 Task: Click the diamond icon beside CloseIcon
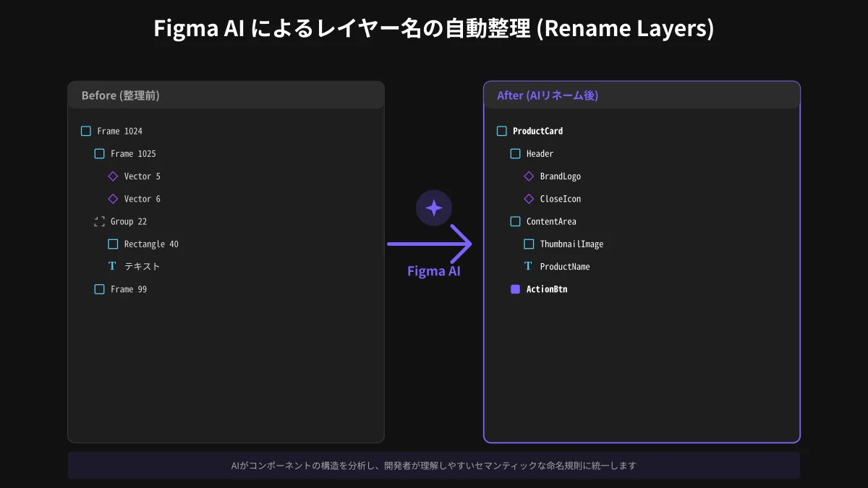[529, 199]
